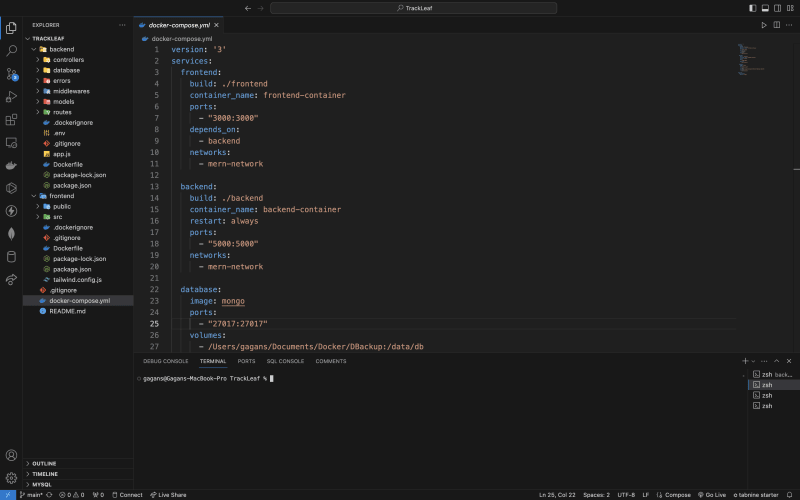Split the editor to the right
The image size is (800, 500).
point(777,25)
